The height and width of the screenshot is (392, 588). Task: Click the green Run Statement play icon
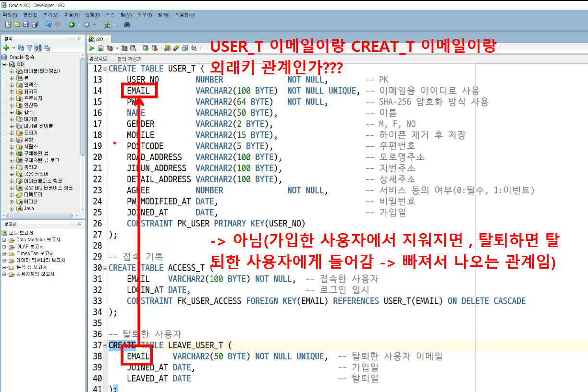(x=91, y=48)
